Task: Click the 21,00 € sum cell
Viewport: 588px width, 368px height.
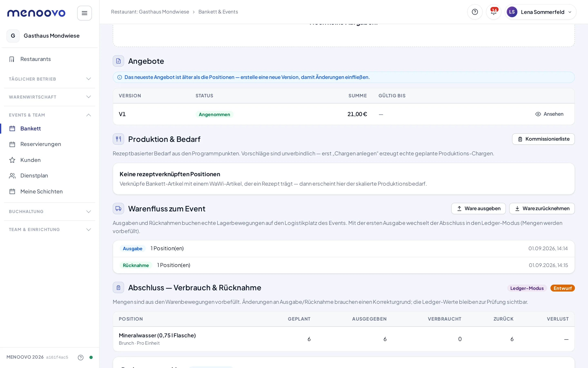Action: [x=357, y=114]
